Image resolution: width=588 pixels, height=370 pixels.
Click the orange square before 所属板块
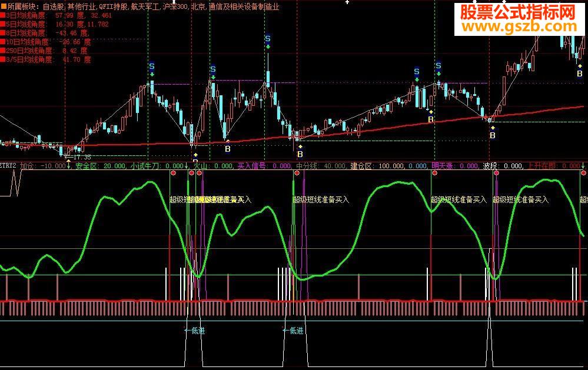pyautogui.click(x=4, y=6)
